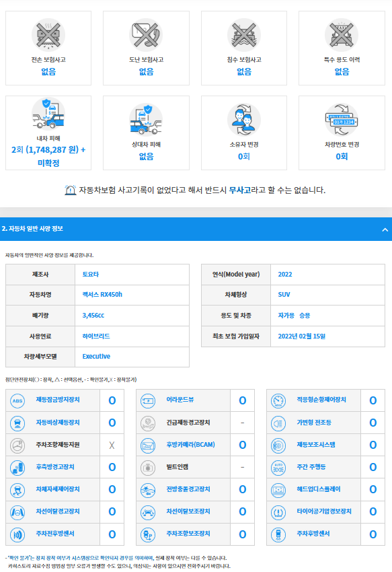Click the model year value 2022
The width and height of the screenshot is (392, 572).
pyautogui.click(x=285, y=275)
